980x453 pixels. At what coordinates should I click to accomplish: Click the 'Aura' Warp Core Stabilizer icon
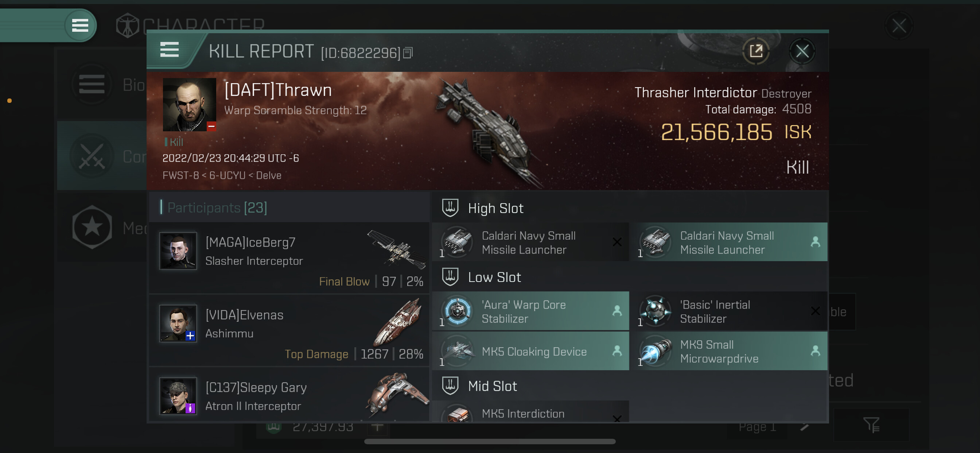pos(458,311)
